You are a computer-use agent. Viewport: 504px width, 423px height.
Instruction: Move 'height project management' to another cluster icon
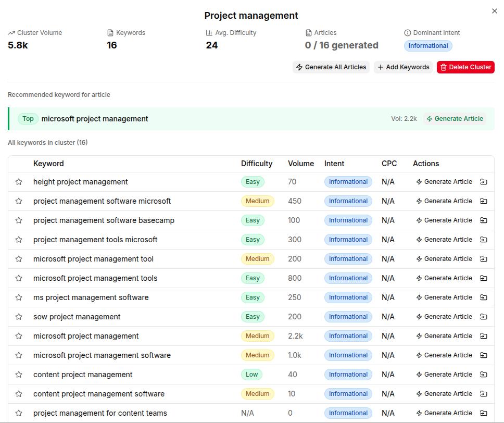click(x=483, y=182)
